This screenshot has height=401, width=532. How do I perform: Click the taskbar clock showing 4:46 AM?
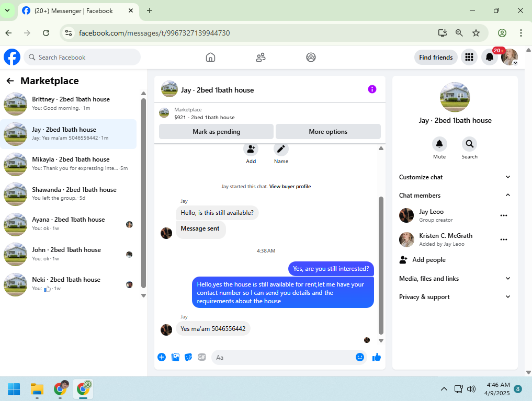point(497,389)
